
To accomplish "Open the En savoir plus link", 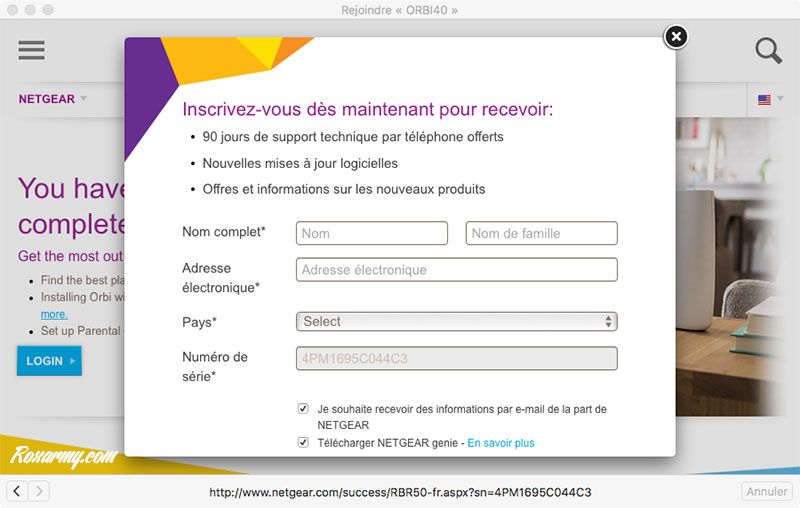I will point(501,443).
